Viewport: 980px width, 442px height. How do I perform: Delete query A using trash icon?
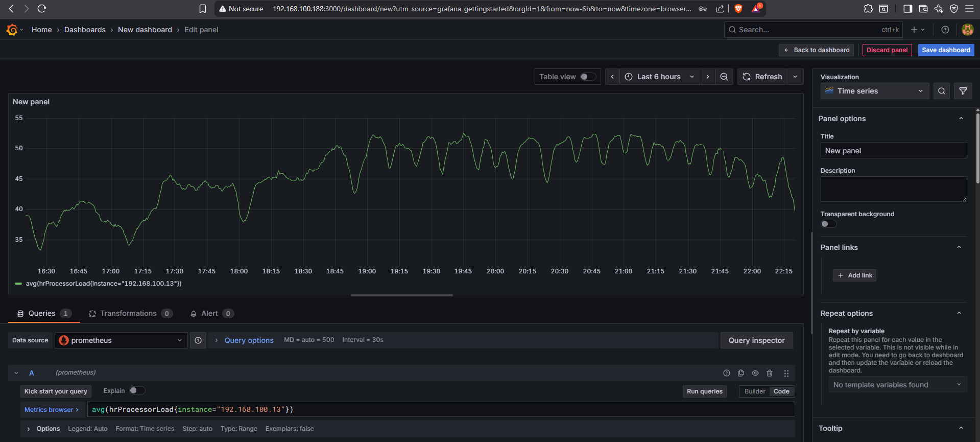[x=770, y=373]
